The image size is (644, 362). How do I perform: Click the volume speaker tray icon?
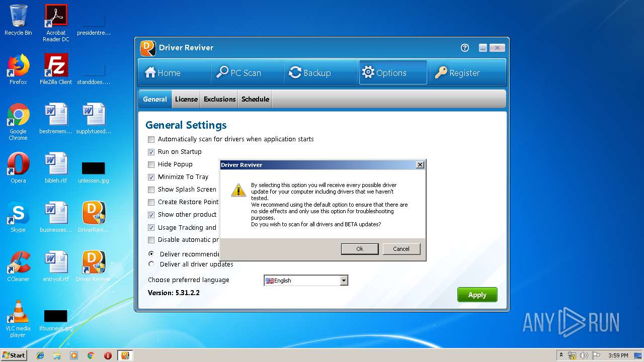[x=584, y=355]
